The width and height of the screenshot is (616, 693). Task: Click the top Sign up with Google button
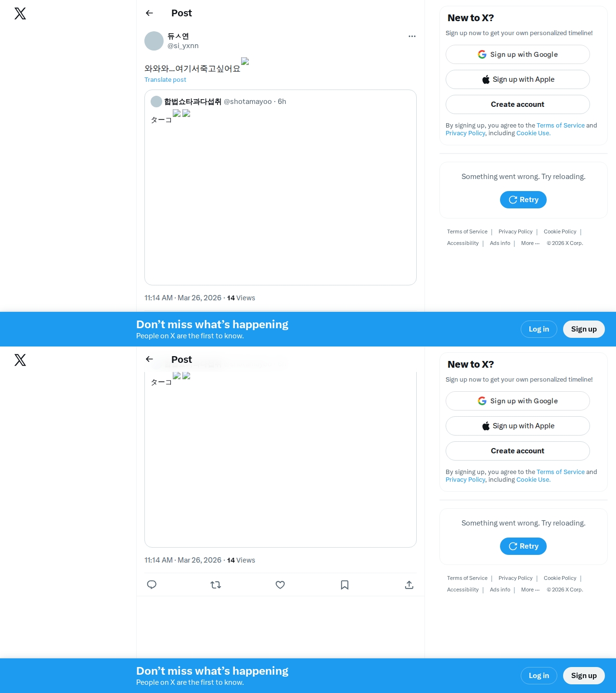(518, 54)
